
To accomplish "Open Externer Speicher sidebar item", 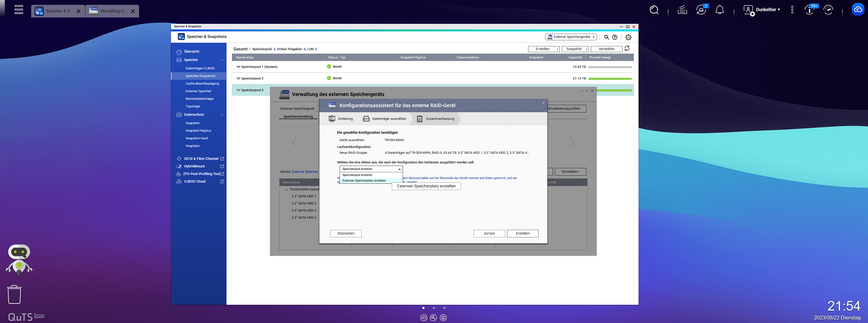I will [x=199, y=91].
